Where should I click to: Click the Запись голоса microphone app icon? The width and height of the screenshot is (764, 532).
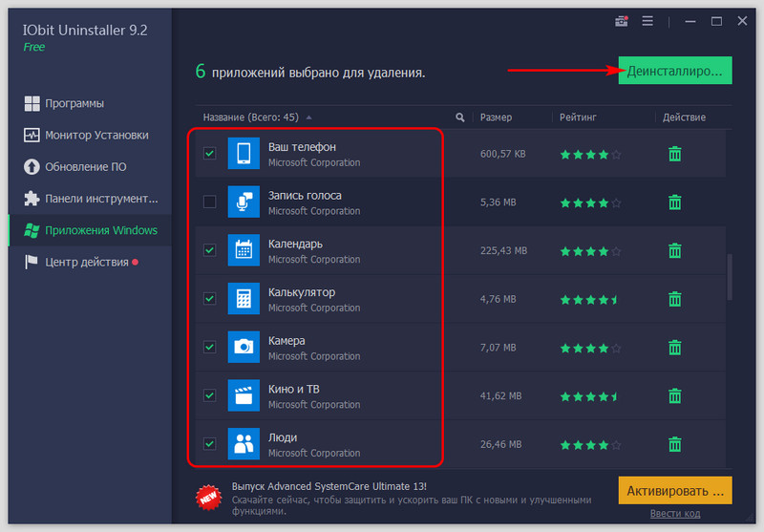tap(244, 202)
